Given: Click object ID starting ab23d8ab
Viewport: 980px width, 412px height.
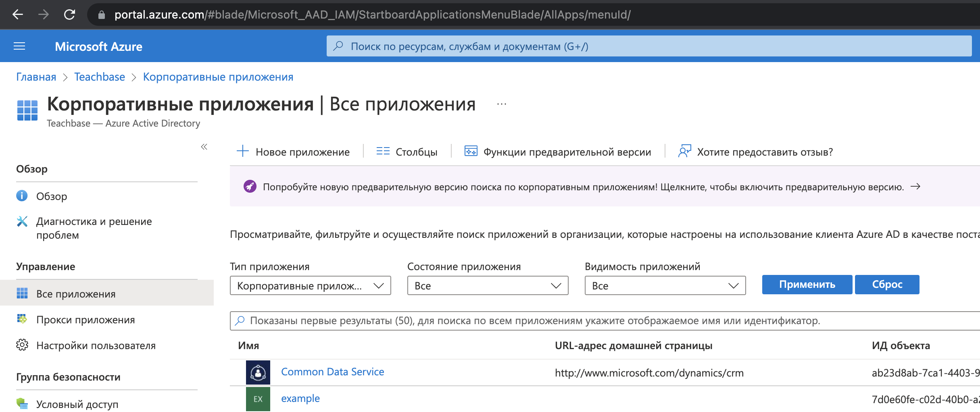Looking at the screenshot, I should pos(926,373).
